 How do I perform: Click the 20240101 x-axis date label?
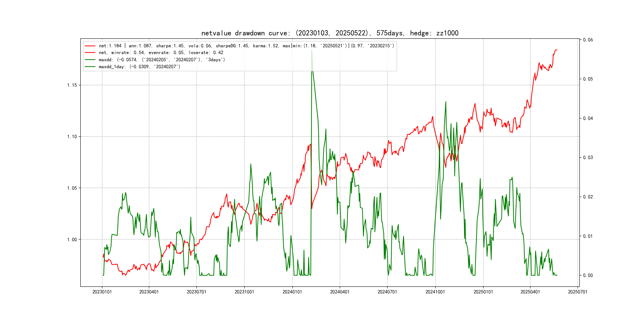(292, 292)
